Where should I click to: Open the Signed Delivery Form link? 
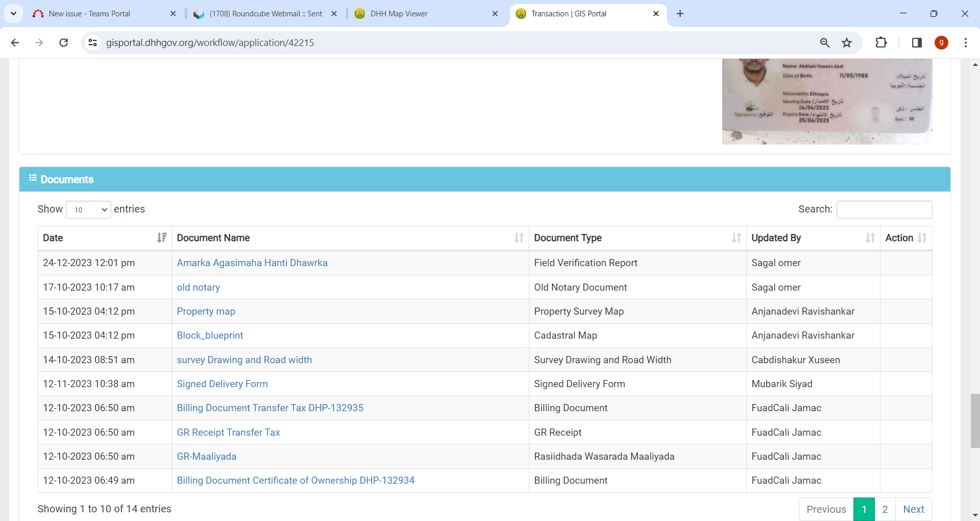(x=222, y=384)
